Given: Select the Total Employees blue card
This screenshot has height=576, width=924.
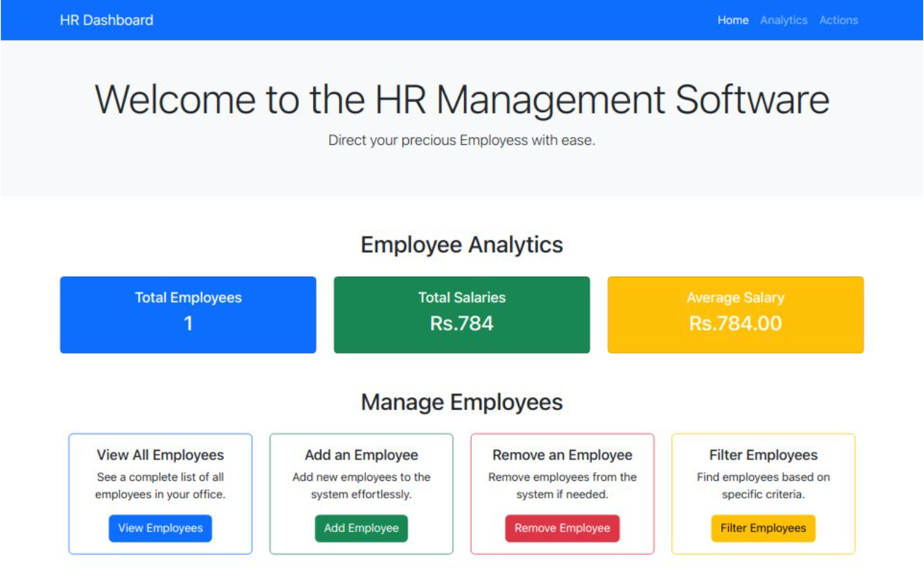Looking at the screenshot, I should coord(188,315).
